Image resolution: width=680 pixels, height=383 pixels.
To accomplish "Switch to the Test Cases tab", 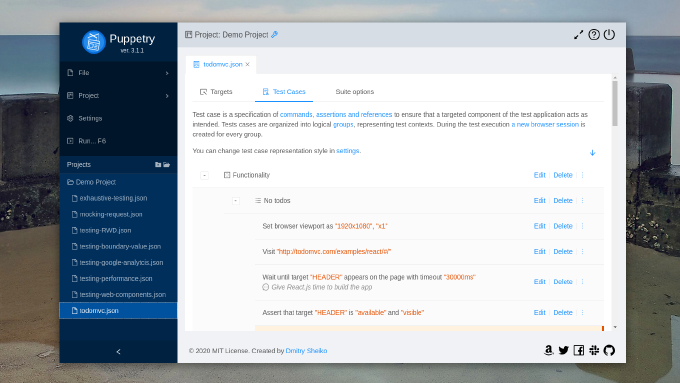I will click(x=284, y=92).
